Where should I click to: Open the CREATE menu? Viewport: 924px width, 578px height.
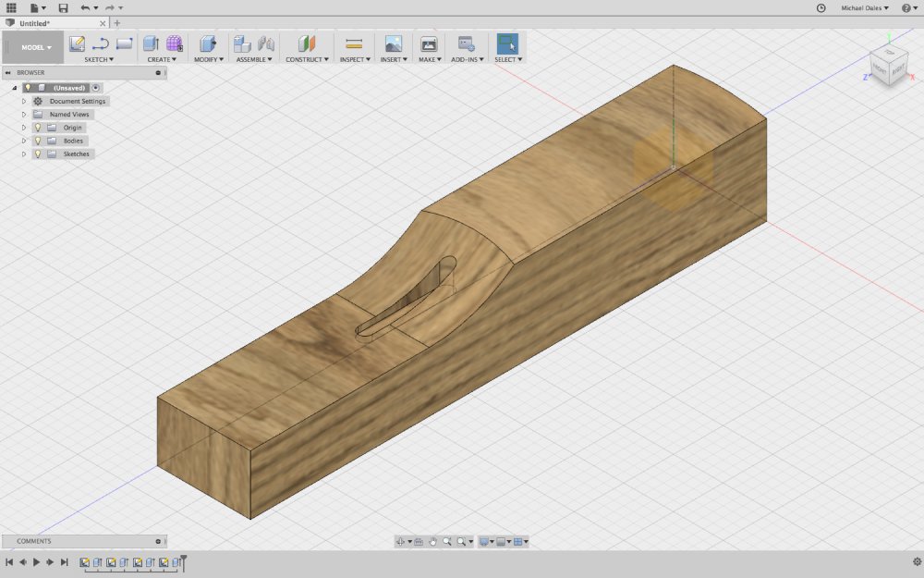click(x=162, y=59)
